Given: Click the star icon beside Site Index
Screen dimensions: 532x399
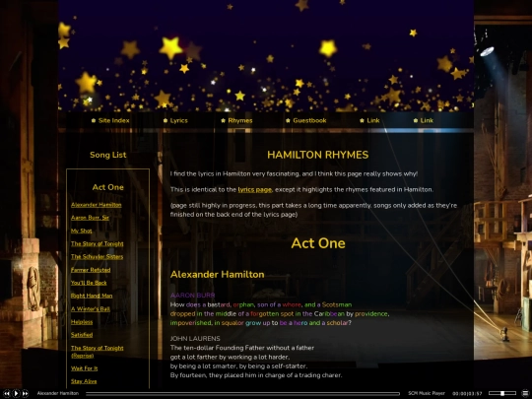Looking at the screenshot, I should coord(94,120).
